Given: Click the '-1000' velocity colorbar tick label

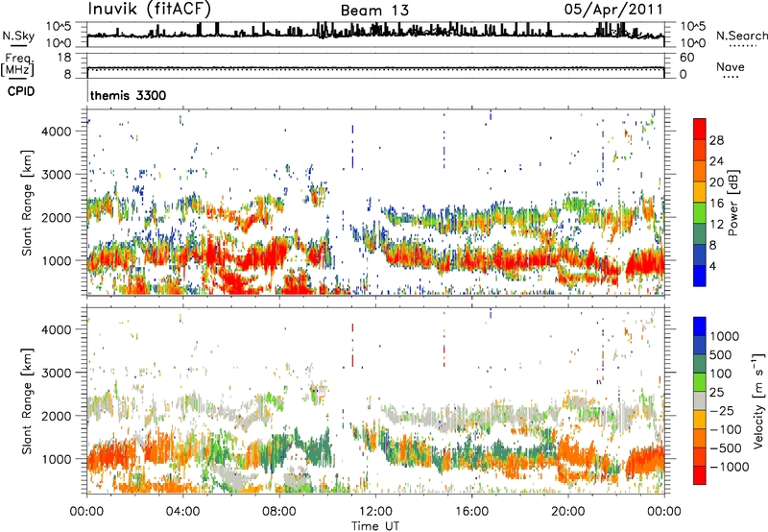Looking at the screenshot, I should click(730, 467).
